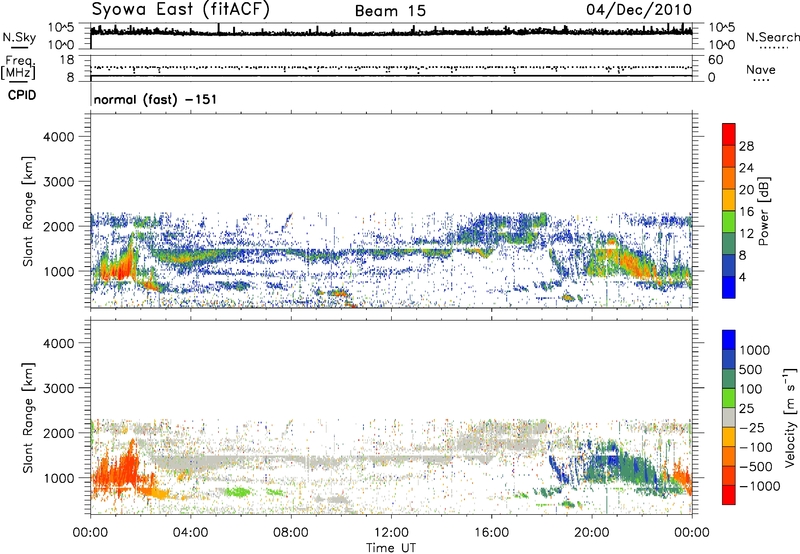
Task: Click the 'N.Search' legend label
Action: point(773,37)
